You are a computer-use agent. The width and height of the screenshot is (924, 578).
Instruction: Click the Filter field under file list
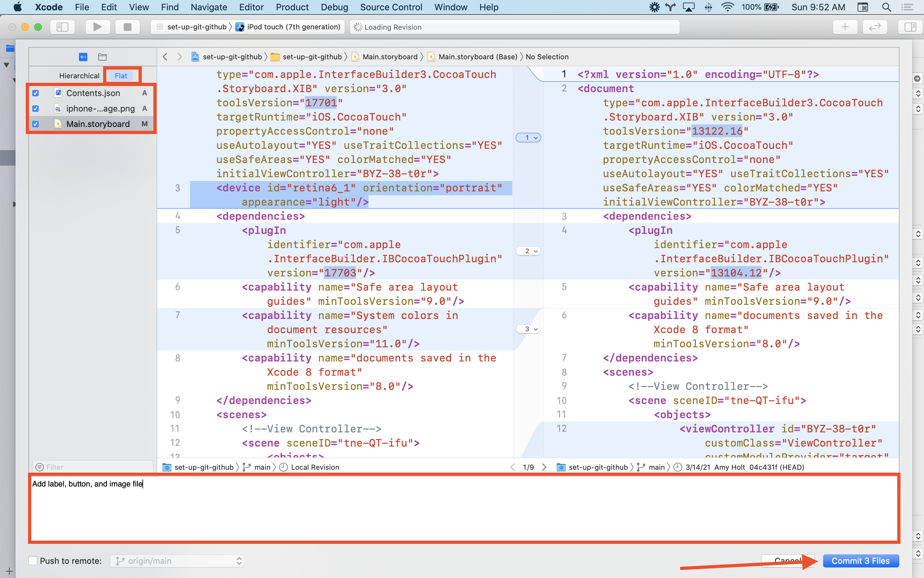(93, 467)
